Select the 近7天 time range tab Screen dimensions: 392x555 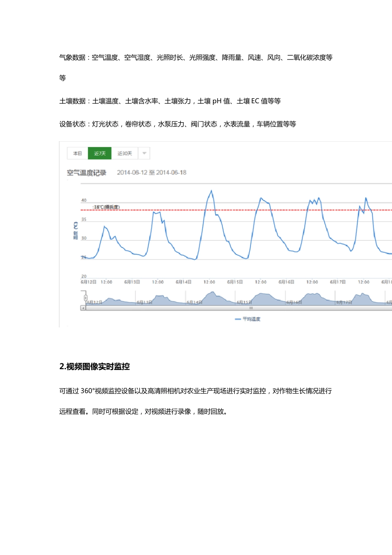(100, 153)
